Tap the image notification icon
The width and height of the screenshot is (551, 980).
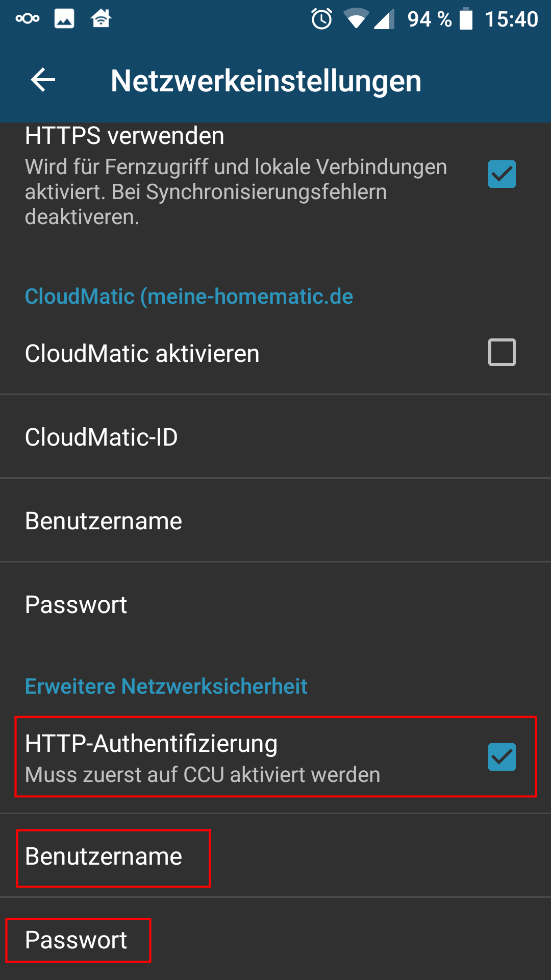64,19
